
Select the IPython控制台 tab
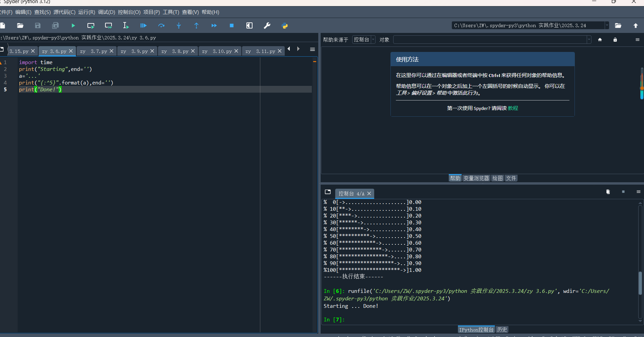click(476, 330)
